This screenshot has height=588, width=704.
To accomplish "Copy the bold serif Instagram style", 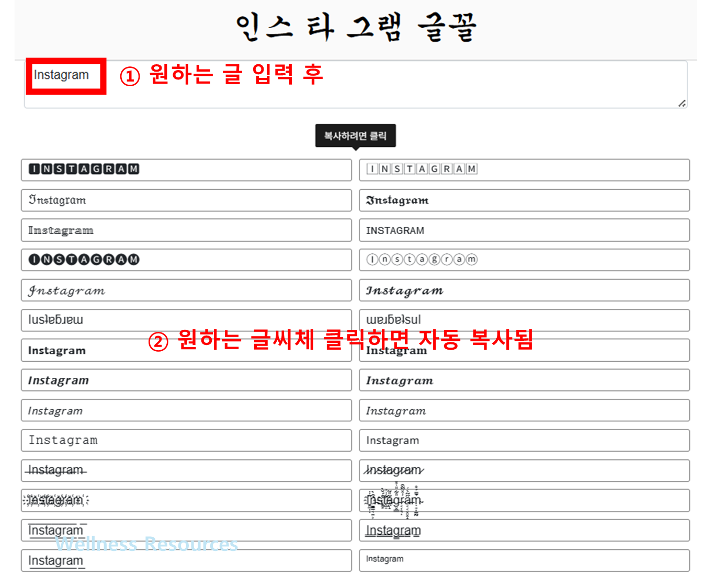I will pyautogui.click(x=524, y=350).
